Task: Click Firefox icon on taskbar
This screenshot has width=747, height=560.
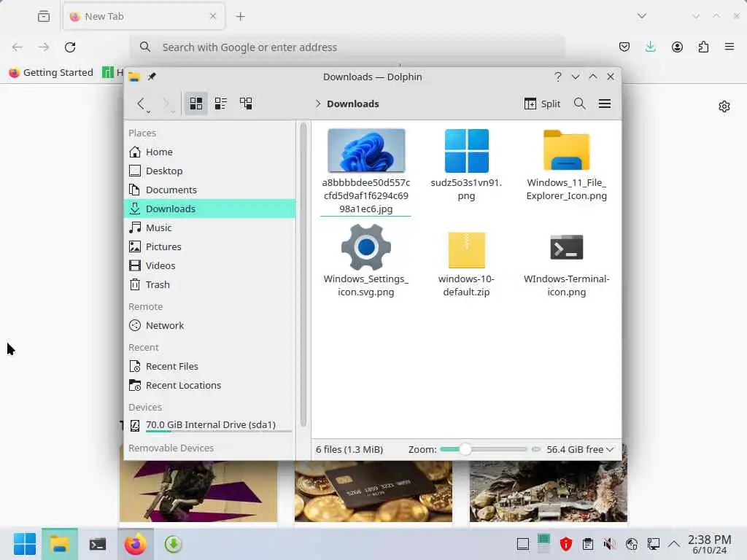Action: (135, 544)
